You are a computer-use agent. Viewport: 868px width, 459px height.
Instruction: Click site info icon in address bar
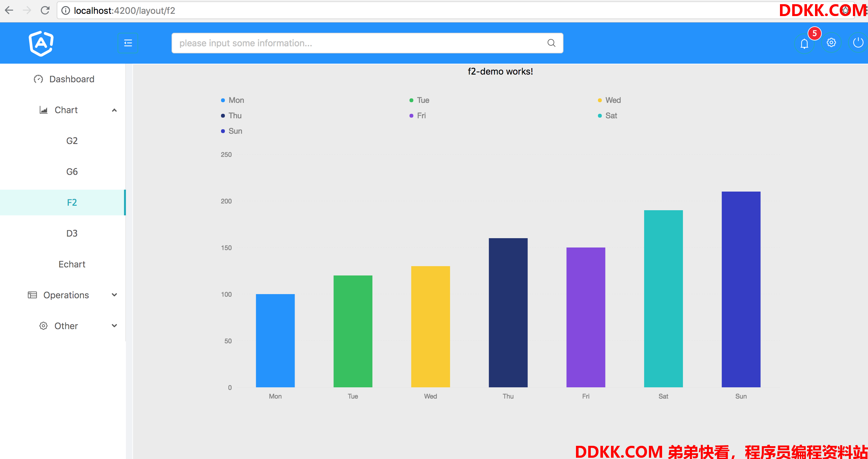click(x=66, y=11)
